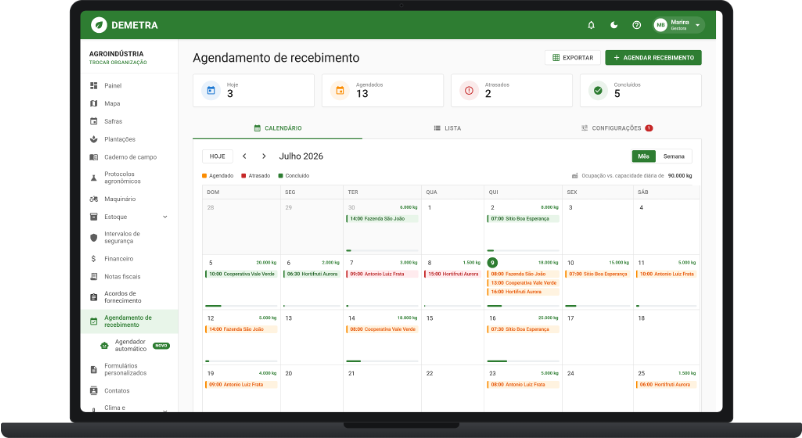
Task: Open 06:30 Hortifruti Aurora on day 6
Action: 311,274
